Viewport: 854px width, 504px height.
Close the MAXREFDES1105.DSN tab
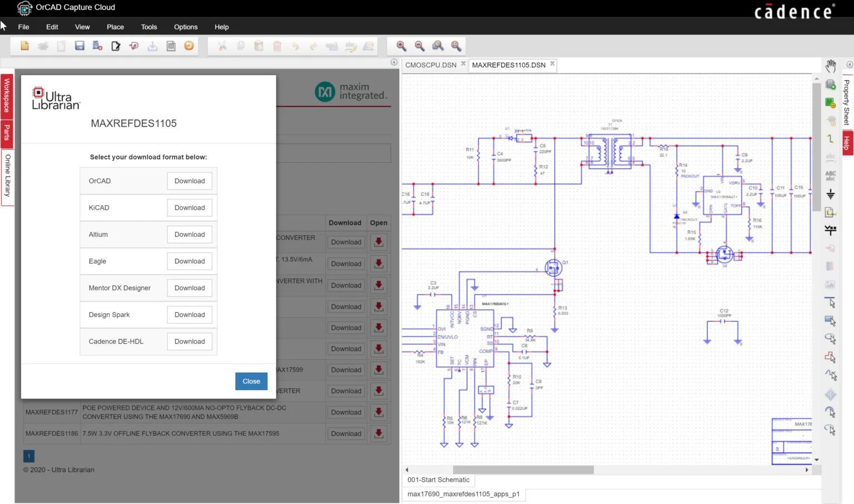(x=552, y=64)
